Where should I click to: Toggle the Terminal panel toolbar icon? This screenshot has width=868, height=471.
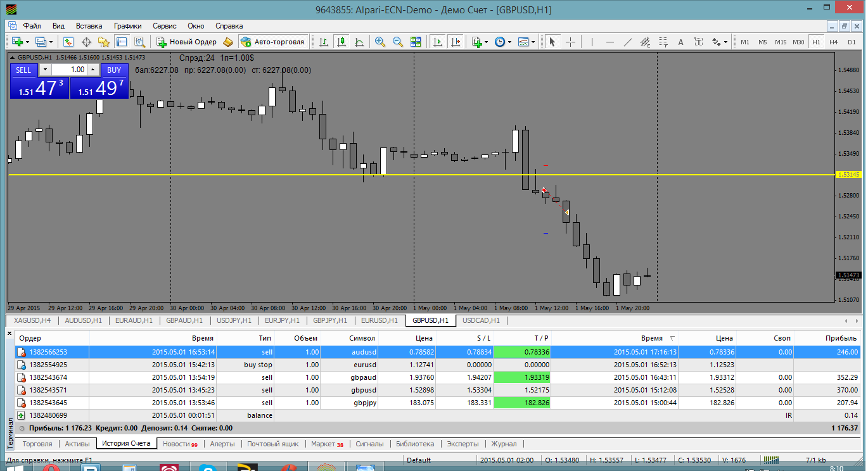tap(122, 42)
